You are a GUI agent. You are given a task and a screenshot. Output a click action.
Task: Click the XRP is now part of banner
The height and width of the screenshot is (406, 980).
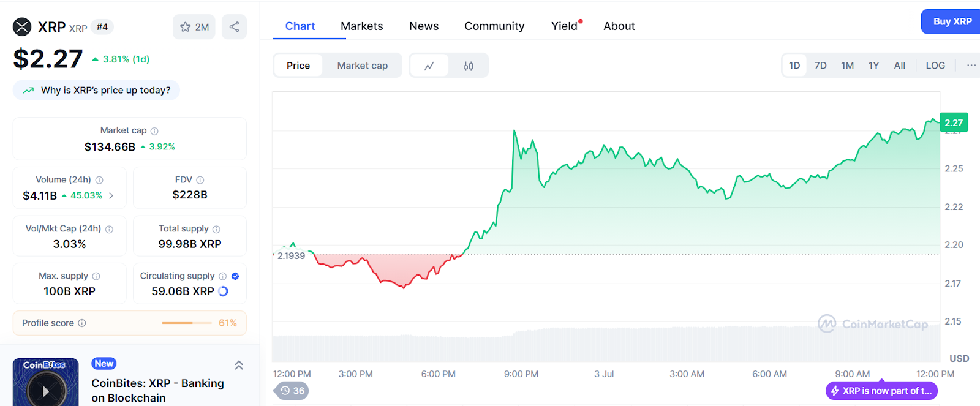point(881,391)
